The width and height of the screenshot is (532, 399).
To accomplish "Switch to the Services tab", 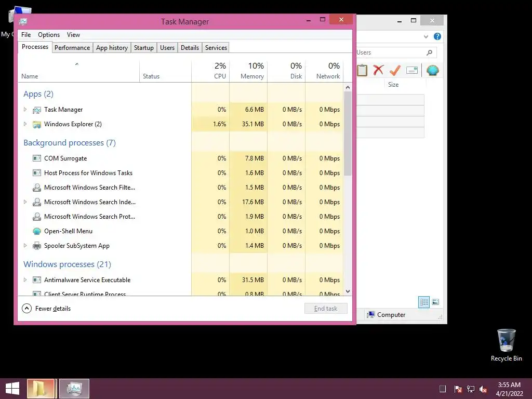I will [x=216, y=47].
